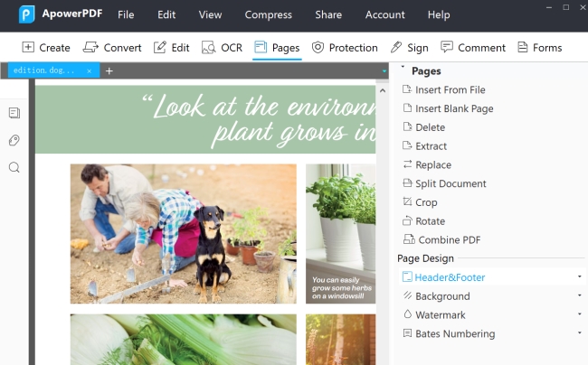The height and width of the screenshot is (365, 588).
Task: Click the Sign pen icon
Action: (396, 47)
